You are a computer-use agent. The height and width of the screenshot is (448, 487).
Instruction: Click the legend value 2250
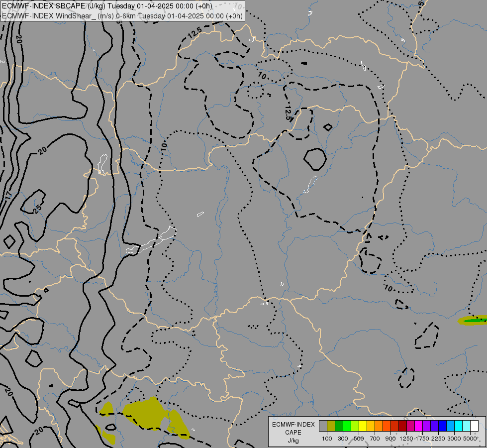point(438,439)
